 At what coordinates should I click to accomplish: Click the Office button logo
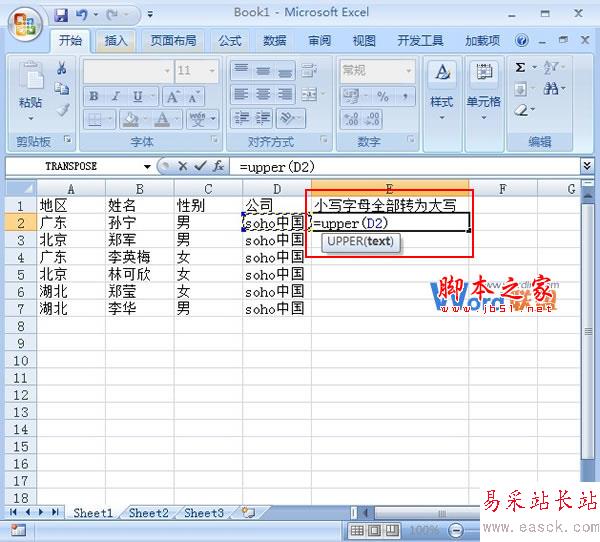[x=25, y=24]
